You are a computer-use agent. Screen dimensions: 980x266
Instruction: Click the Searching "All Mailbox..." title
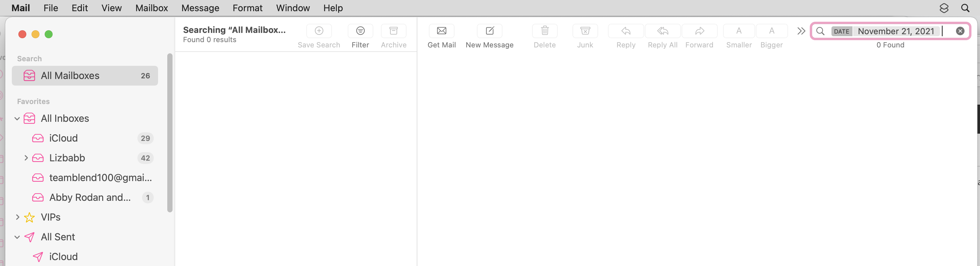click(234, 30)
